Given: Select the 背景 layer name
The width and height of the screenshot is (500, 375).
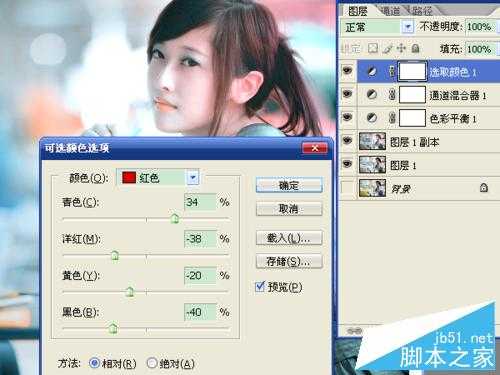Looking at the screenshot, I should tap(400, 189).
